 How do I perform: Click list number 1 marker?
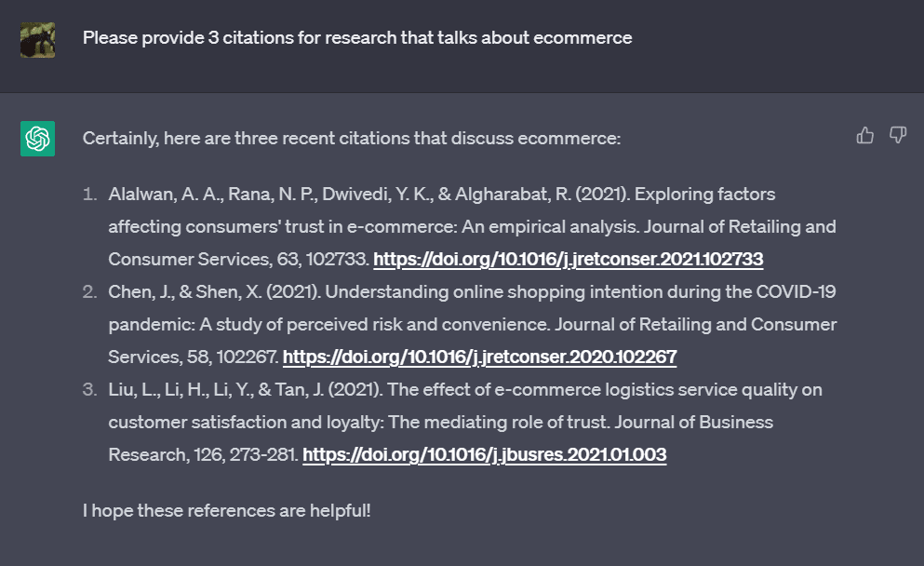pos(89,195)
